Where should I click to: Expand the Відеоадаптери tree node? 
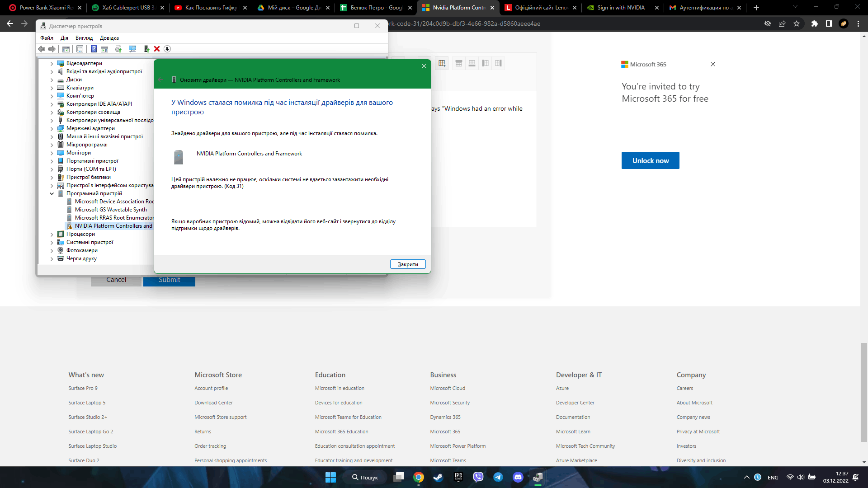coord(52,64)
